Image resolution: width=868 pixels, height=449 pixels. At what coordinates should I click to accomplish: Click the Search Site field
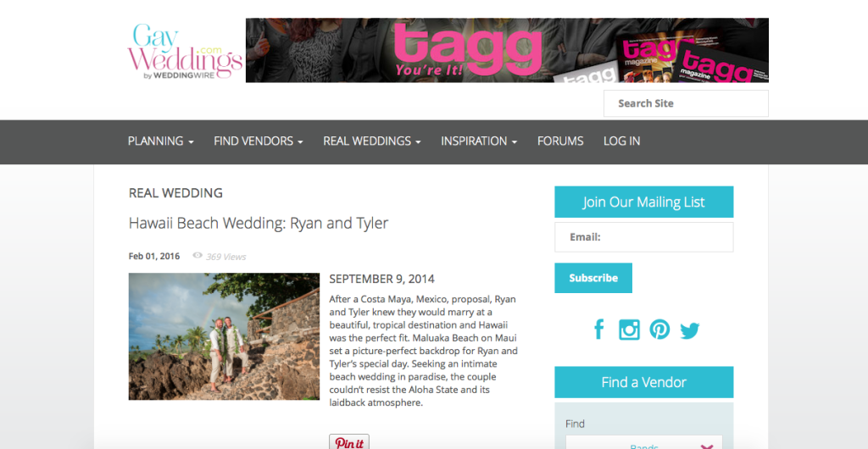point(686,103)
